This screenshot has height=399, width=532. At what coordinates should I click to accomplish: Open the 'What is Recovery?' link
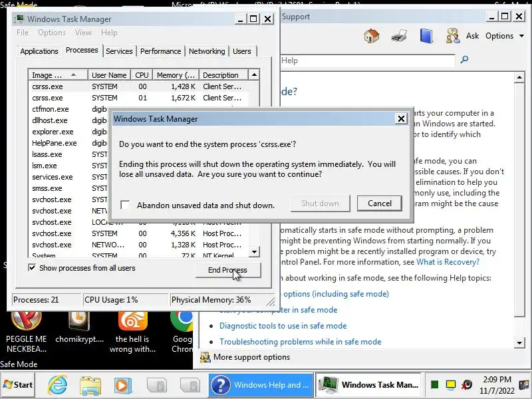pos(448,262)
